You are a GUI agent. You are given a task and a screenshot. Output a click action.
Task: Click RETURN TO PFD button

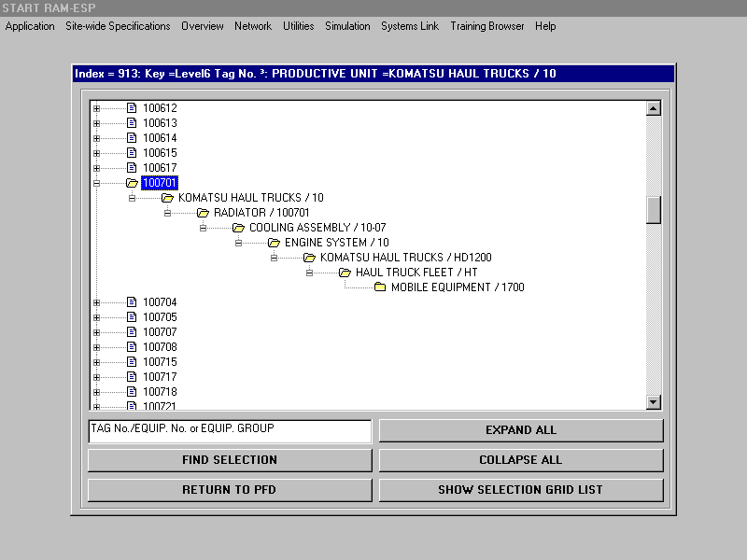coord(230,489)
